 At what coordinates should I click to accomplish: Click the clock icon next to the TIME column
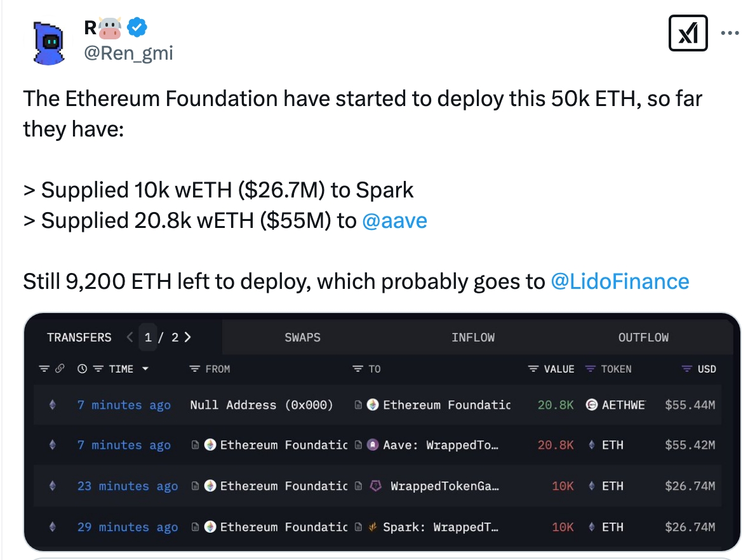click(81, 369)
